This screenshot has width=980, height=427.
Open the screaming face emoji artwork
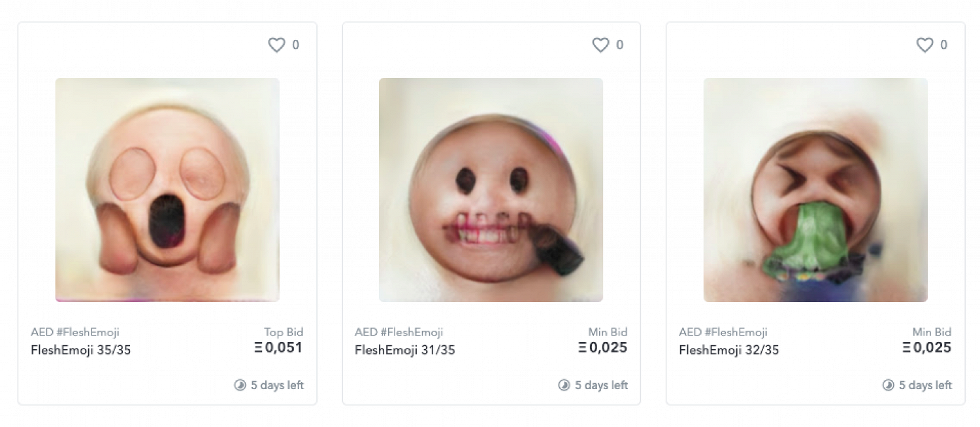point(167,190)
